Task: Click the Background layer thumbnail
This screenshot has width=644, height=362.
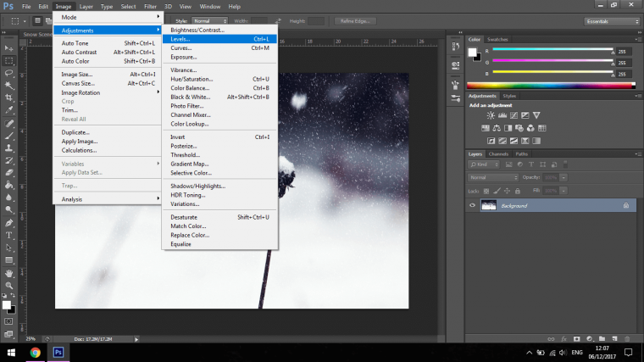Action: click(x=489, y=205)
